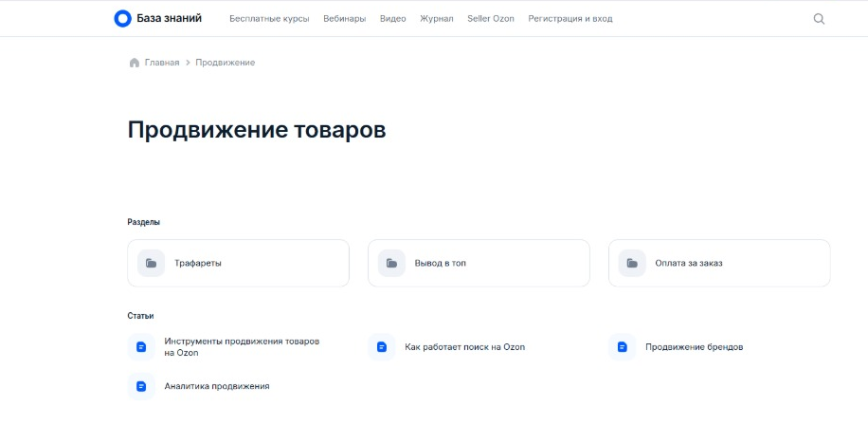Viewport: 868px width, 425px height.
Task: Click the blue Ozon circle logo
Action: (122, 18)
